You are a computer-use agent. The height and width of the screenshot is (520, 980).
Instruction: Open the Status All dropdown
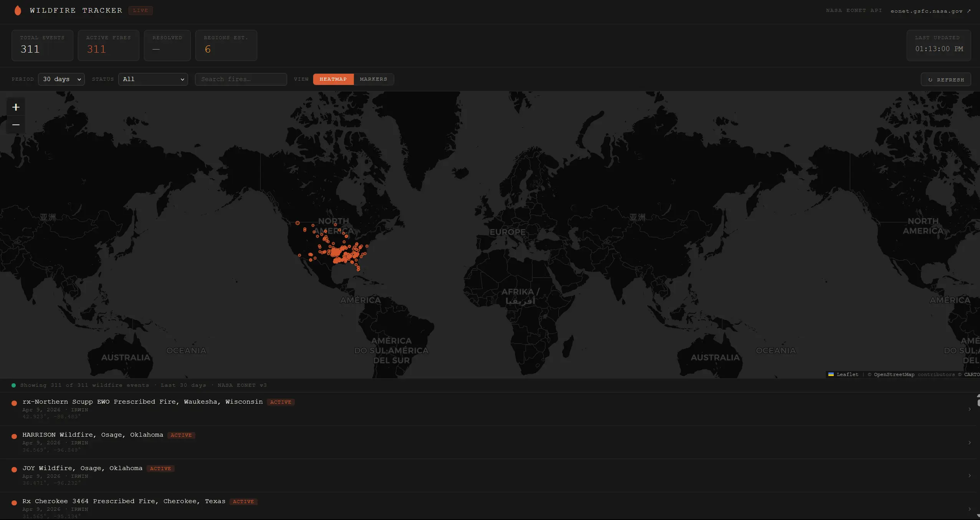pos(153,79)
